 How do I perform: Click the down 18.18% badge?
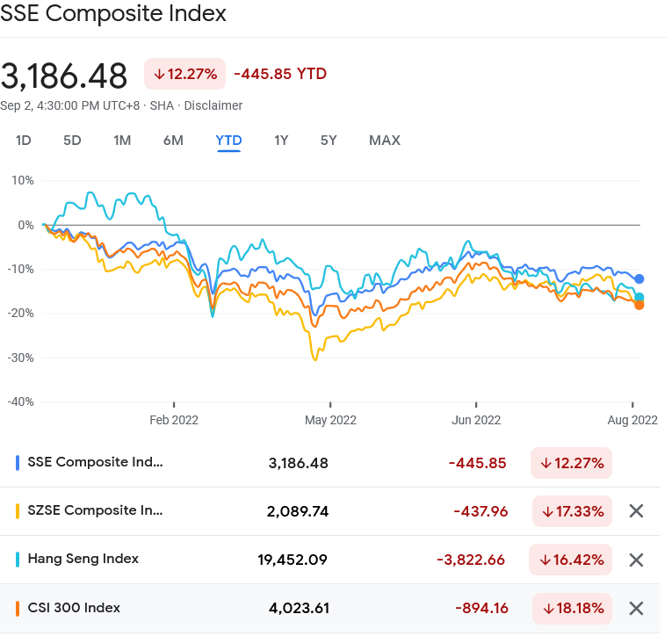pyautogui.click(x=572, y=608)
